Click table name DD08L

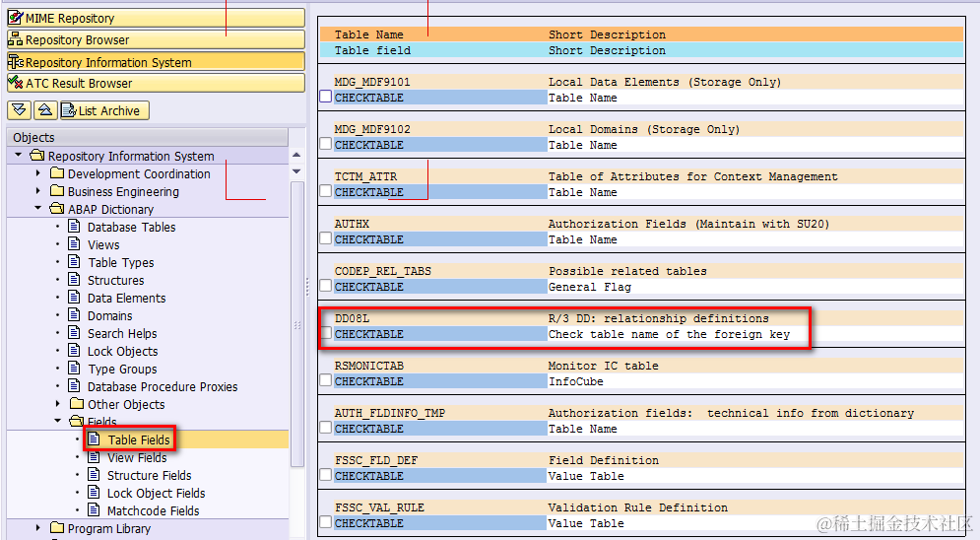[352, 318]
